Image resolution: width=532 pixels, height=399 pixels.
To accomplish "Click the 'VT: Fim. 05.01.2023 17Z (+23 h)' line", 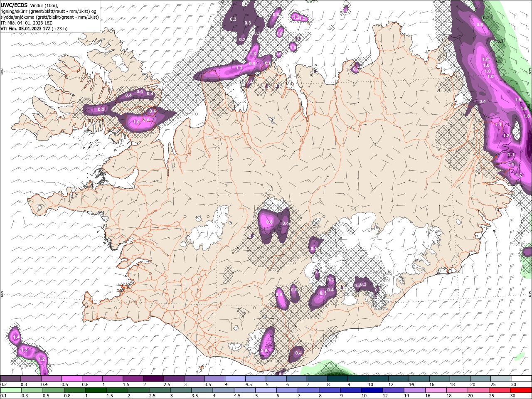I will tap(34, 29).
